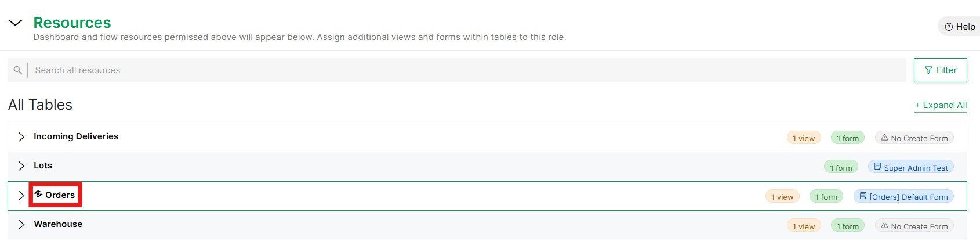Image resolution: width=980 pixels, height=241 pixels.
Task: Focus the Search all resources field
Action: pyautogui.click(x=466, y=70)
